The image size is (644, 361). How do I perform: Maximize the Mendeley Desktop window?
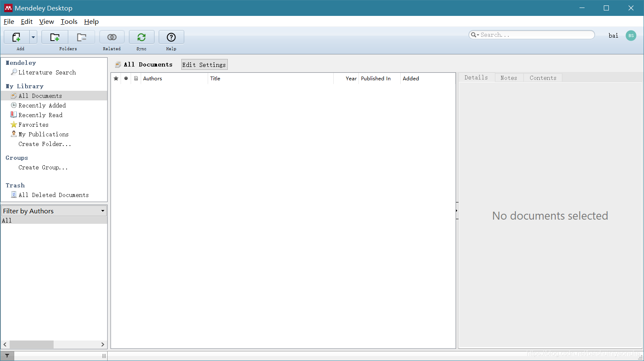606,8
